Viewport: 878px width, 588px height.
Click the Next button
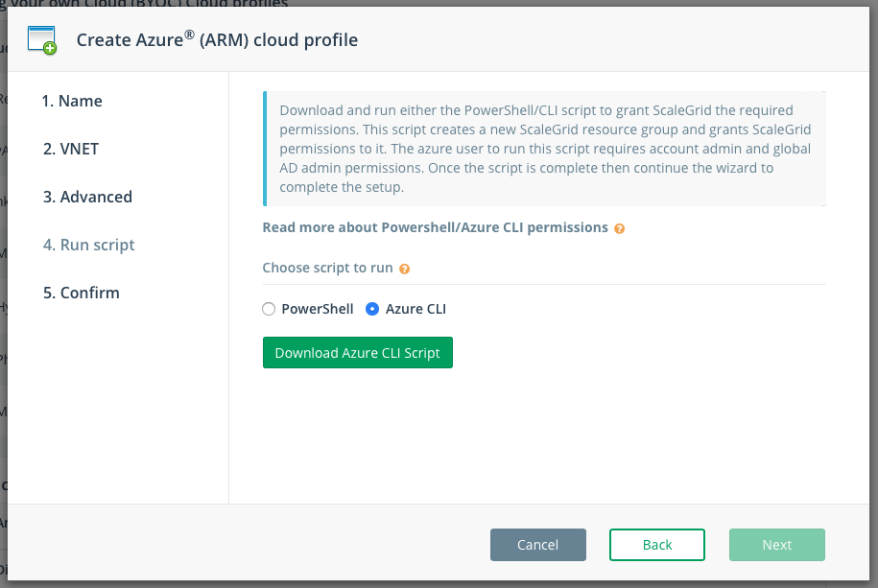tap(777, 545)
